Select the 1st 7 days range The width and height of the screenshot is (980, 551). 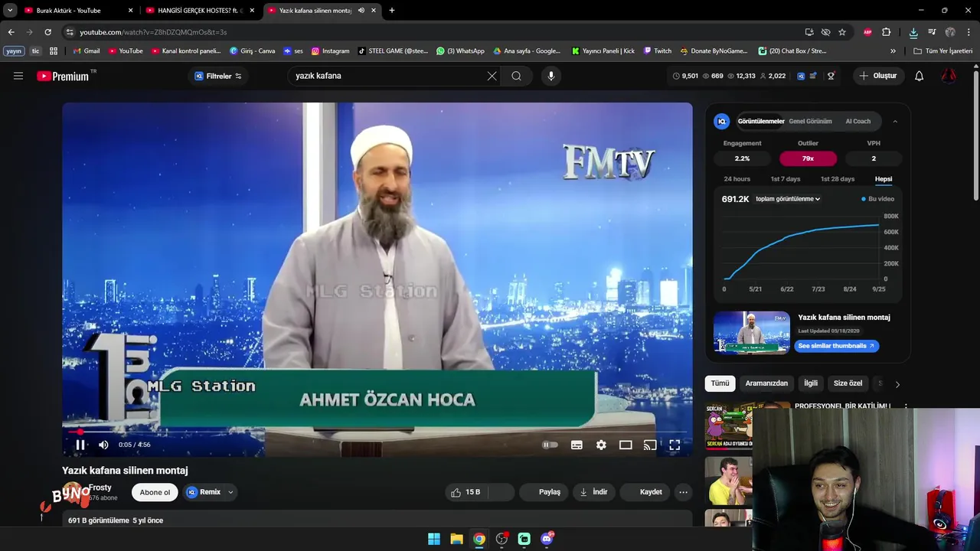(x=786, y=179)
